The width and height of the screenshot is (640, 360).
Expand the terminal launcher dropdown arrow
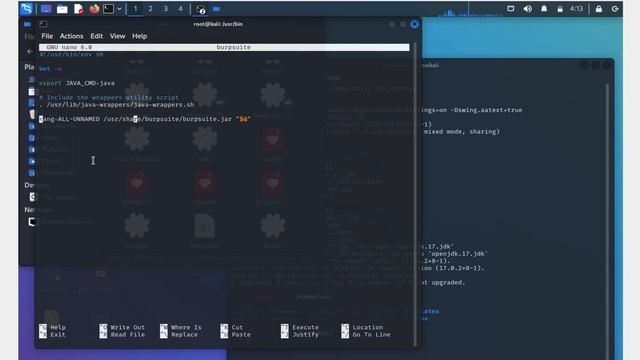119,9
